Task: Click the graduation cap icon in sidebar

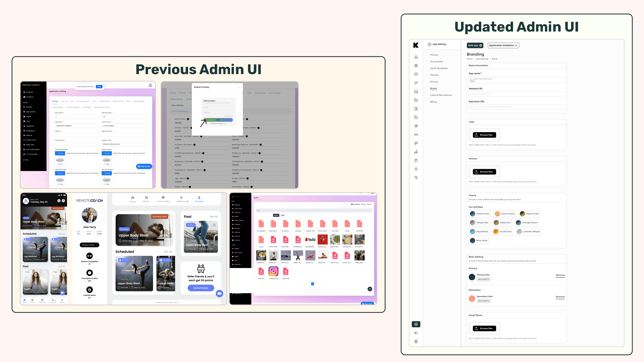Action: click(x=416, y=126)
